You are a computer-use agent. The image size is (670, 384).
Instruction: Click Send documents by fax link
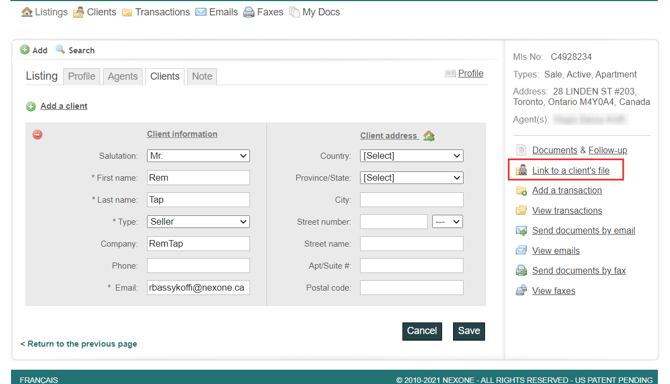pos(579,270)
